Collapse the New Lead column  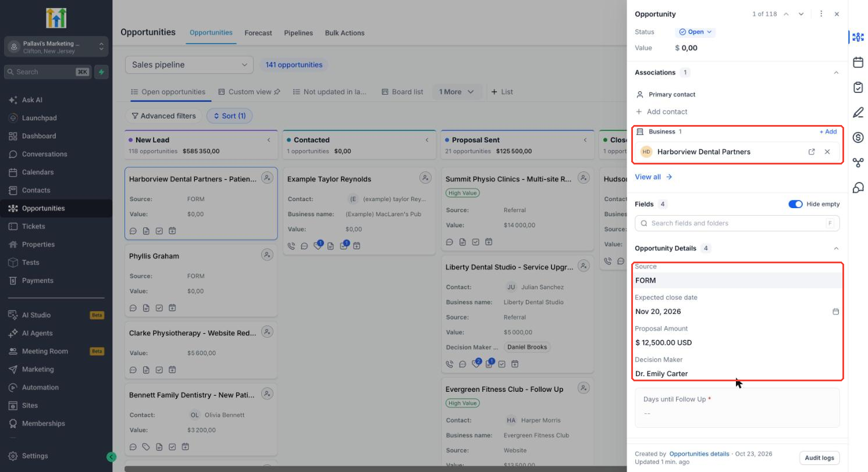point(269,140)
